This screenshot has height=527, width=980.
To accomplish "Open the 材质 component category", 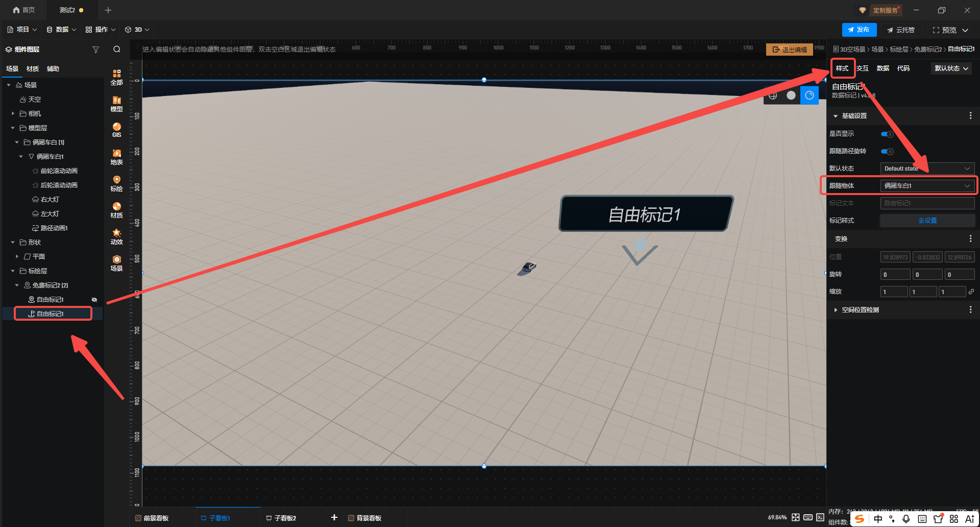I will click(x=116, y=210).
